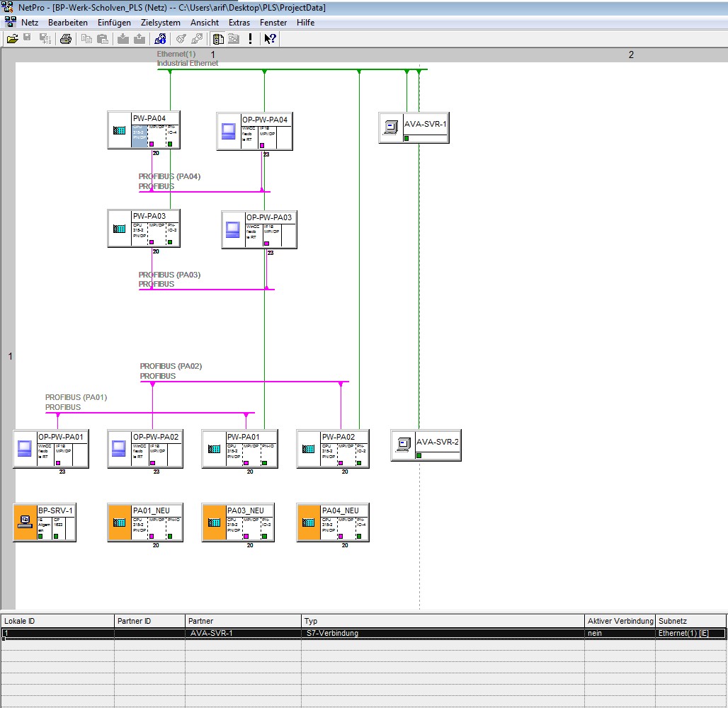This screenshot has height=708, width=728.
Task: Click the BP-SRV-1 station name label
Action: click(55, 510)
